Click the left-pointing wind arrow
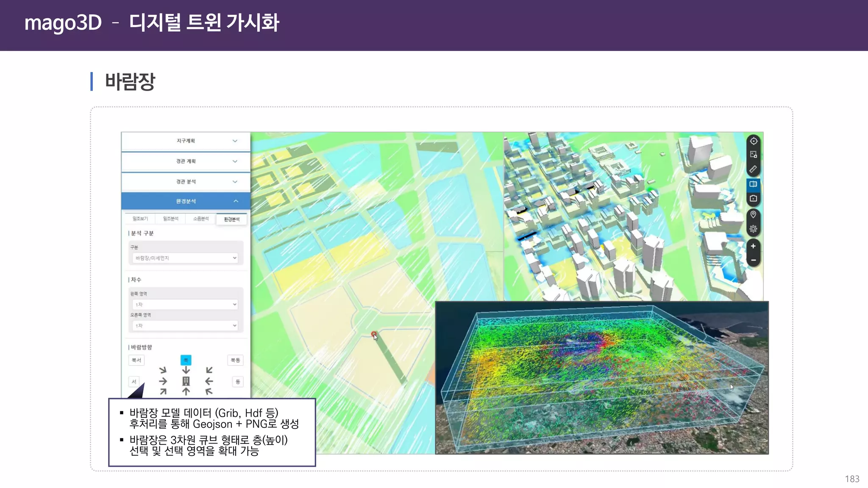Image resolution: width=868 pixels, height=488 pixels. tap(209, 381)
